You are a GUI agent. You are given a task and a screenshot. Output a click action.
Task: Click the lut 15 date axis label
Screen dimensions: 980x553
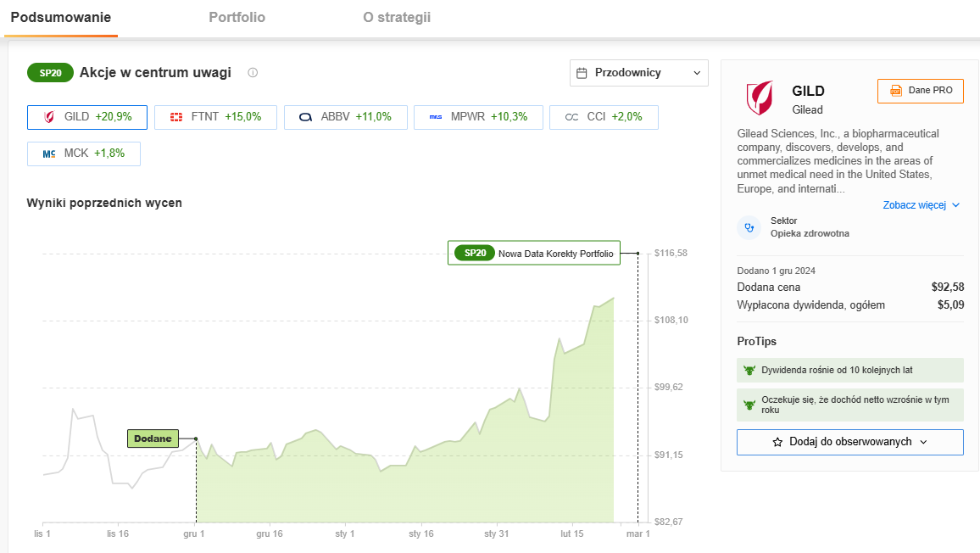(572, 533)
